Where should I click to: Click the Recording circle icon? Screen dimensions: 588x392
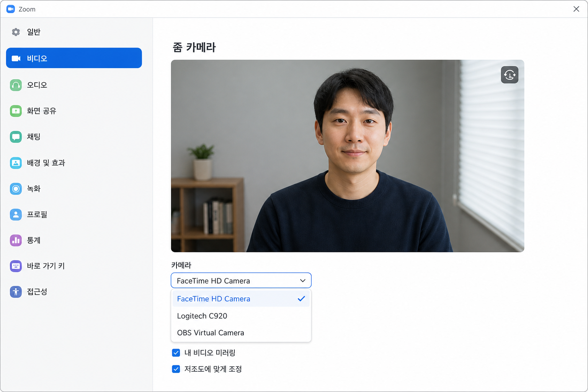(16, 189)
